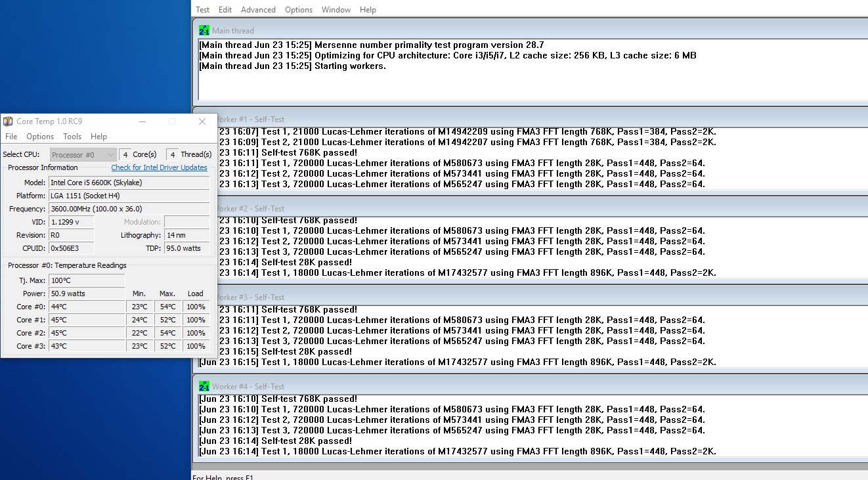Open Core Temp Tools menu
The image size is (868, 480).
coord(72,137)
